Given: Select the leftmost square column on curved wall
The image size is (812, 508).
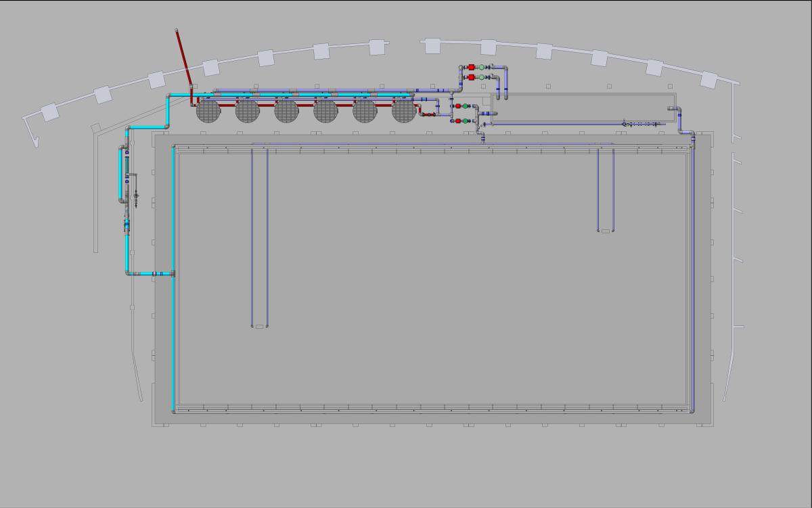Looking at the screenshot, I should 50,112.
